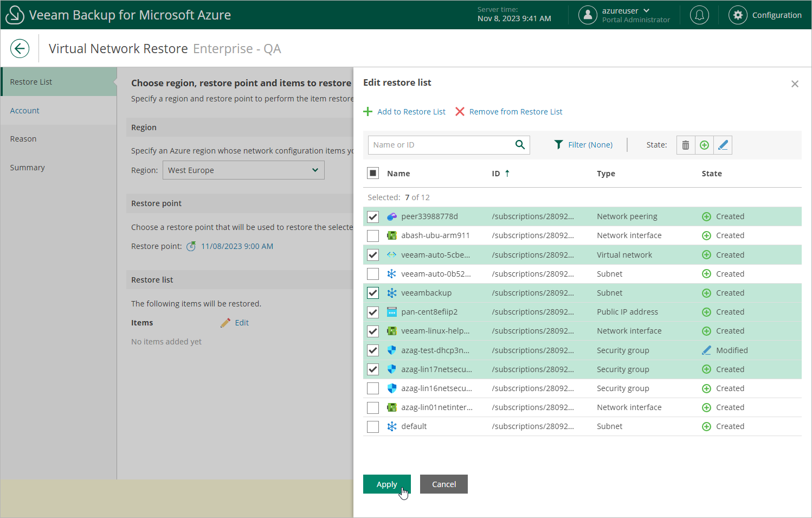This screenshot has height=518, width=812.
Task: Go to the Summary step
Action: click(x=59, y=168)
